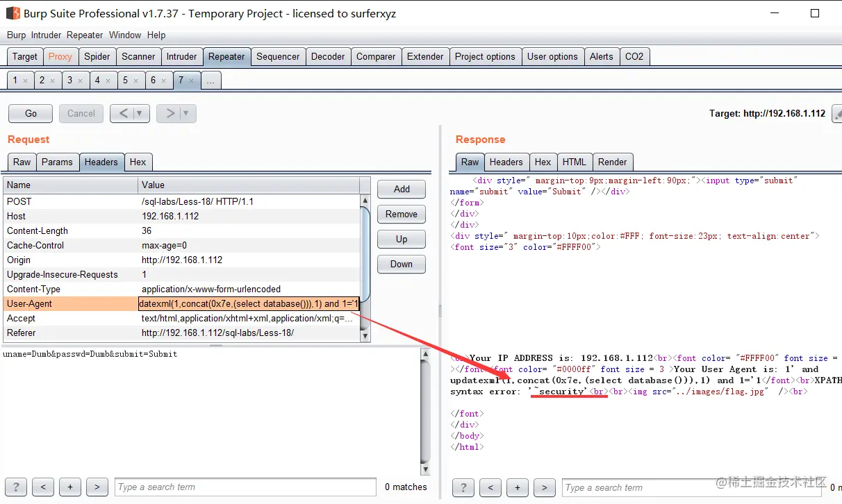Move header up with Up button
The image size is (842, 504).
point(402,239)
